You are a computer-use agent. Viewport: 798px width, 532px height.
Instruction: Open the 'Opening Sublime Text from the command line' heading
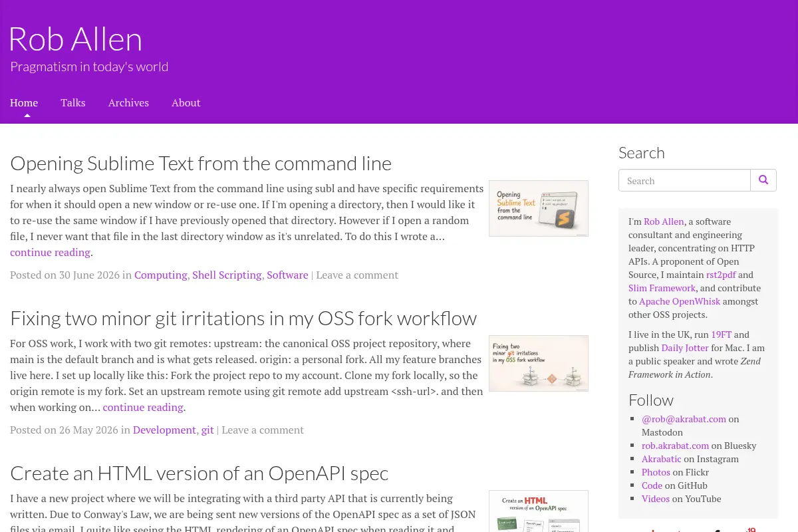[x=201, y=163]
